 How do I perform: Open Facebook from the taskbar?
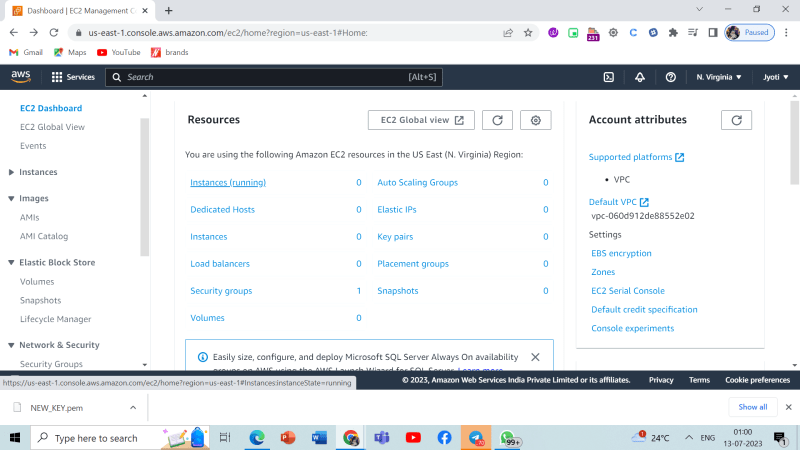point(444,438)
